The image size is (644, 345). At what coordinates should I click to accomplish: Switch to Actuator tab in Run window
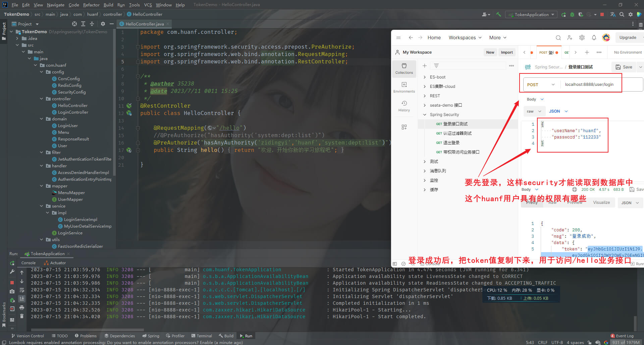55,263
